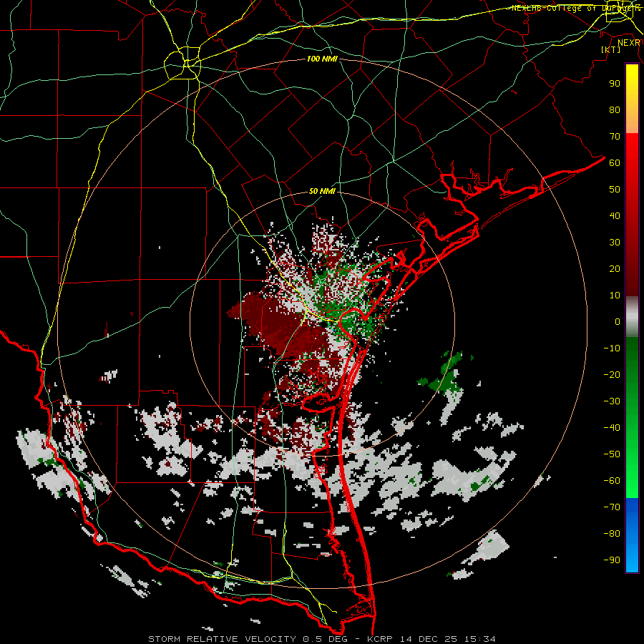
Task: Click the 100 NMI range ring label
Action: click(322, 59)
